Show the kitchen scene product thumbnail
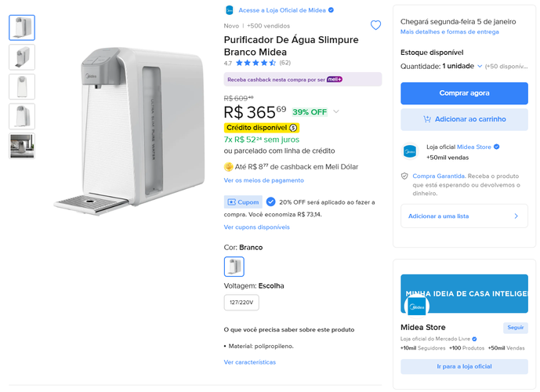This screenshot has width=540, height=392. tap(22, 146)
